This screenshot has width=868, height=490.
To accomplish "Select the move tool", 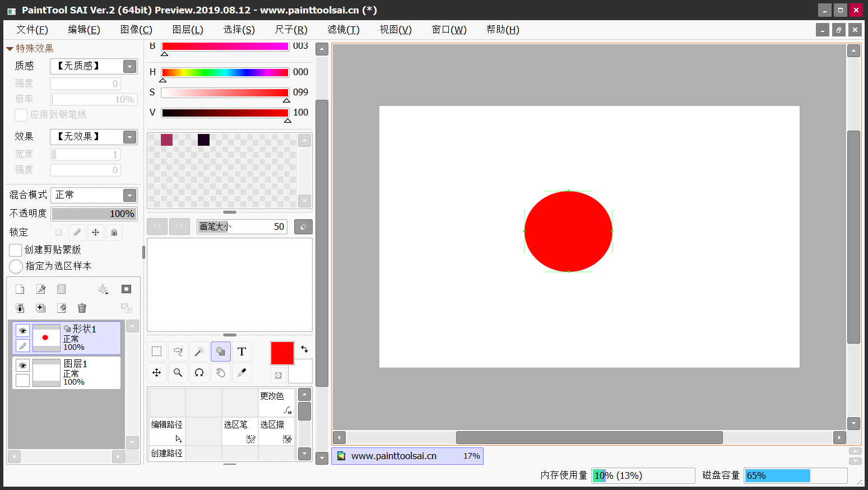I will [x=157, y=373].
